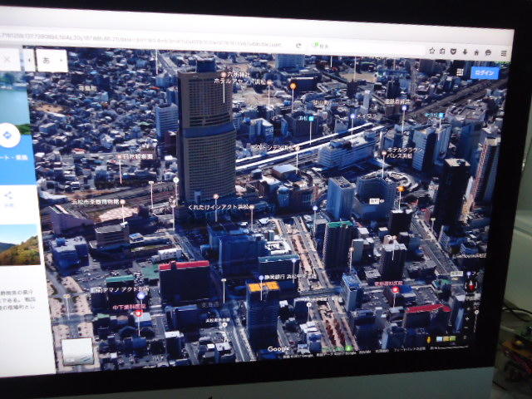Click the yellow Pegman Street View icon
The height and width of the screenshot is (399, 532).
(x=429, y=340)
